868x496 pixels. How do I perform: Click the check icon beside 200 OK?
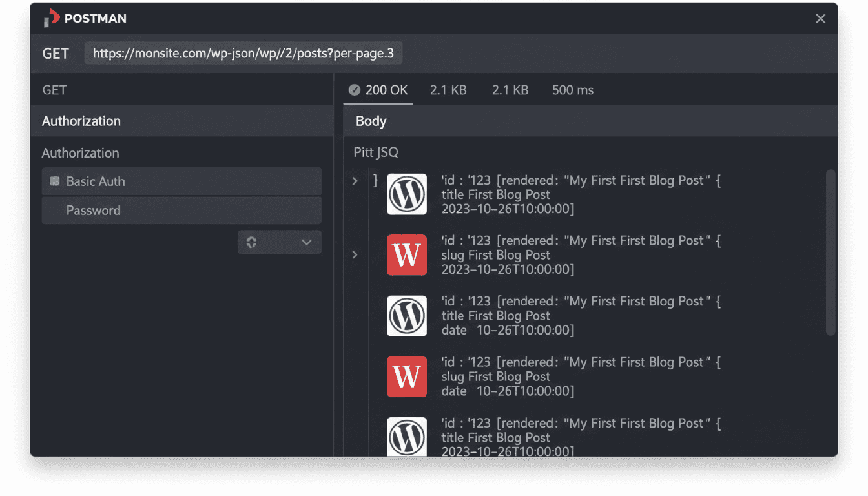coord(354,90)
